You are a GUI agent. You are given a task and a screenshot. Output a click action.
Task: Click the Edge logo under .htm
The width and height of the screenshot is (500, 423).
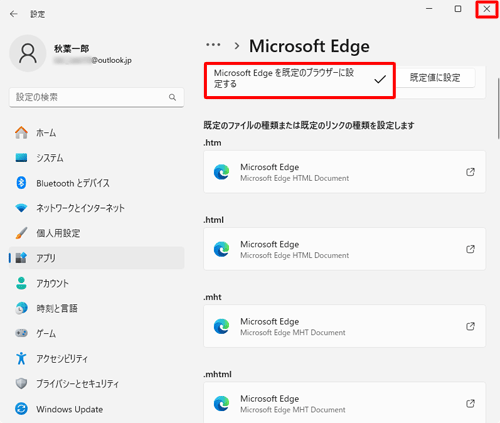point(222,172)
